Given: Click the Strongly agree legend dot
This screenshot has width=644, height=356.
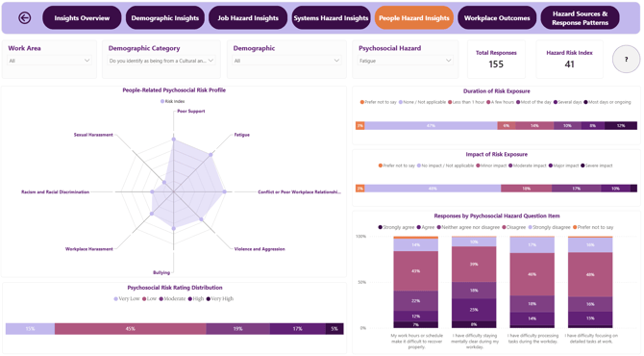Looking at the screenshot, I should [381, 227].
